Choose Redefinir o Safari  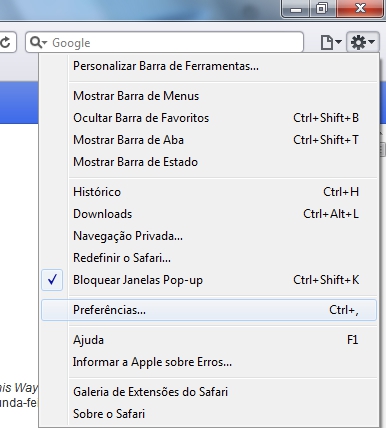tap(209, 258)
